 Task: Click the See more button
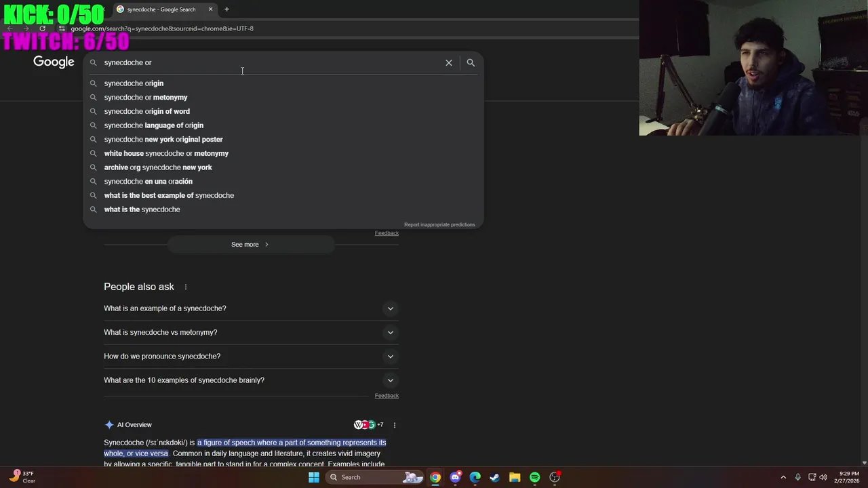point(251,244)
